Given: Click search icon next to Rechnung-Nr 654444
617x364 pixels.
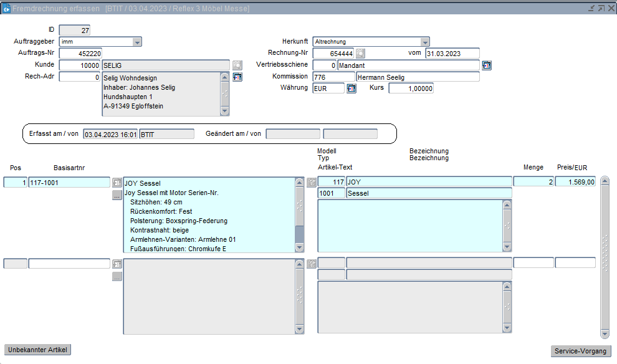Looking at the screenshot, I should (x=361, y=54).
